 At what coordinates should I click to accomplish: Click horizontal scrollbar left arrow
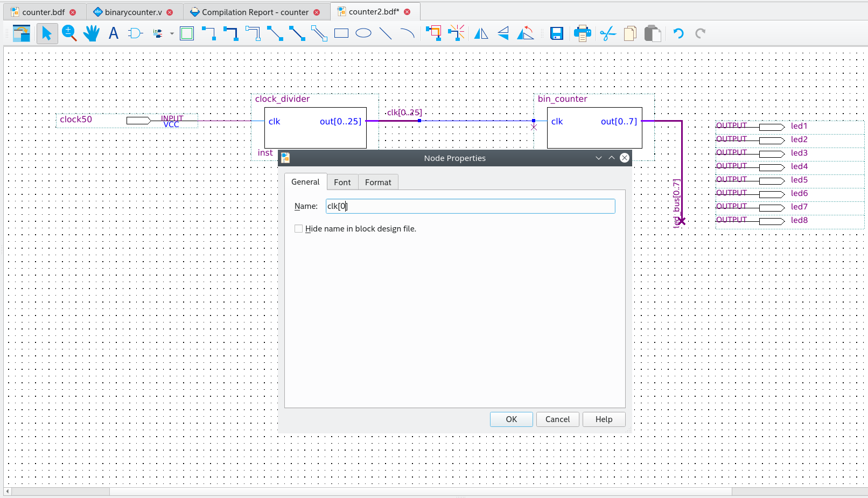click(x=8, y=492)
